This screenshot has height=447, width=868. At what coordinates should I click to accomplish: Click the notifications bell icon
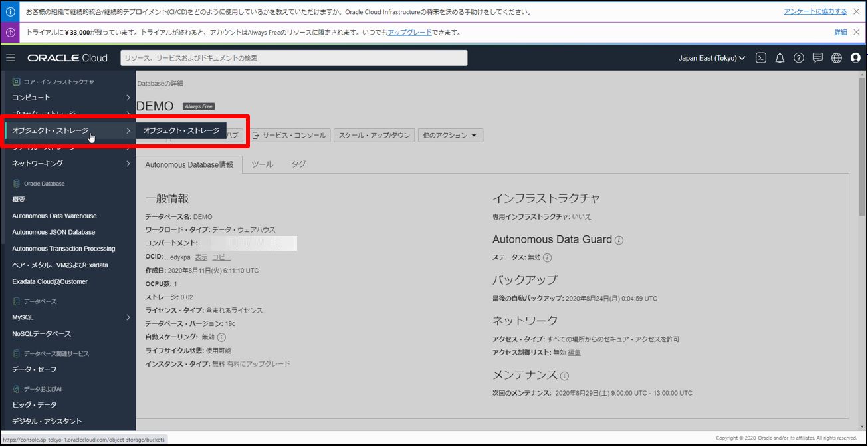[780, 58]
